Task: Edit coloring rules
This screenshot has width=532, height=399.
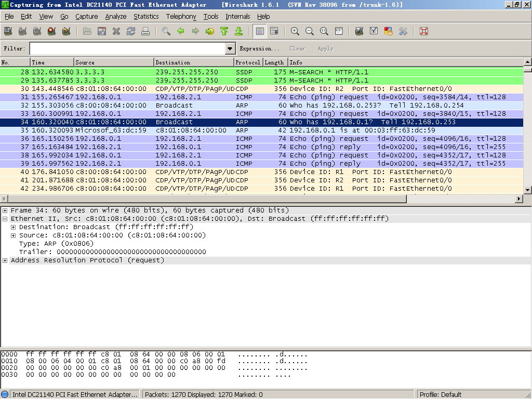Action: (389, 31)
